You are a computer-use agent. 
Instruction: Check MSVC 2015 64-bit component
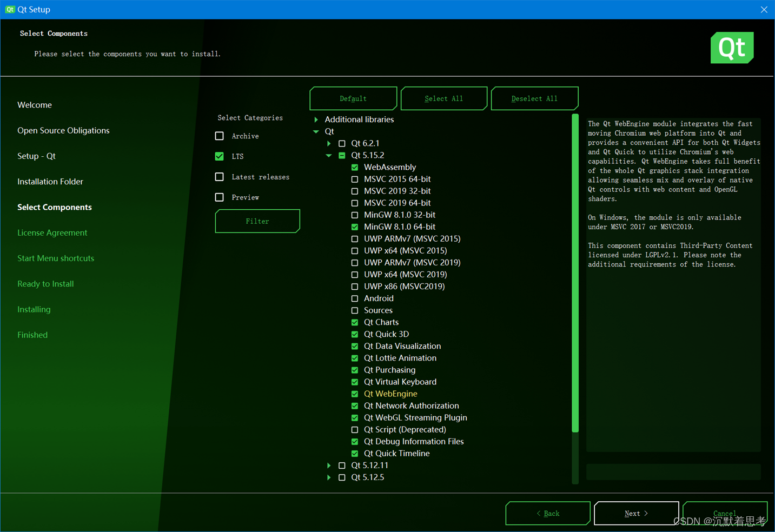pos(355,179)
